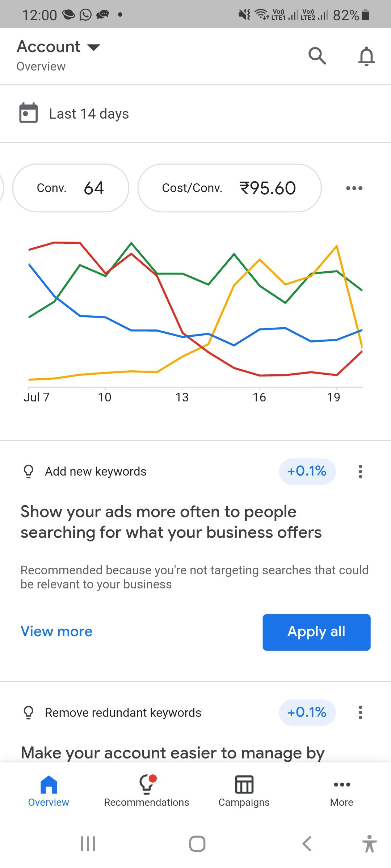Open options menu for Add new keywords
The image size is (391, 868).
point(360,472)
